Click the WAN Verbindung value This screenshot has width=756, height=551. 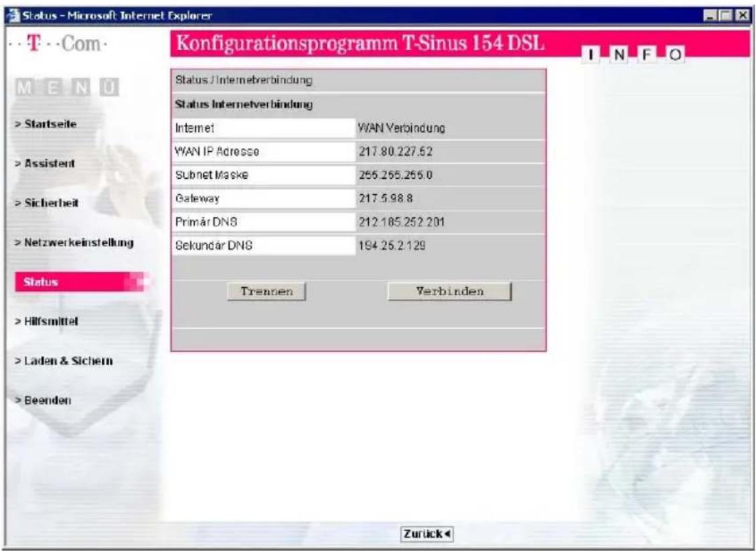402,129
